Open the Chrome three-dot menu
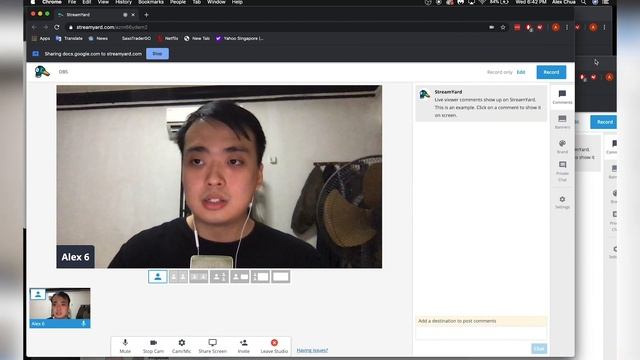Screen dimensions: 640x360 pyautogui.click(x=567, y=27)
